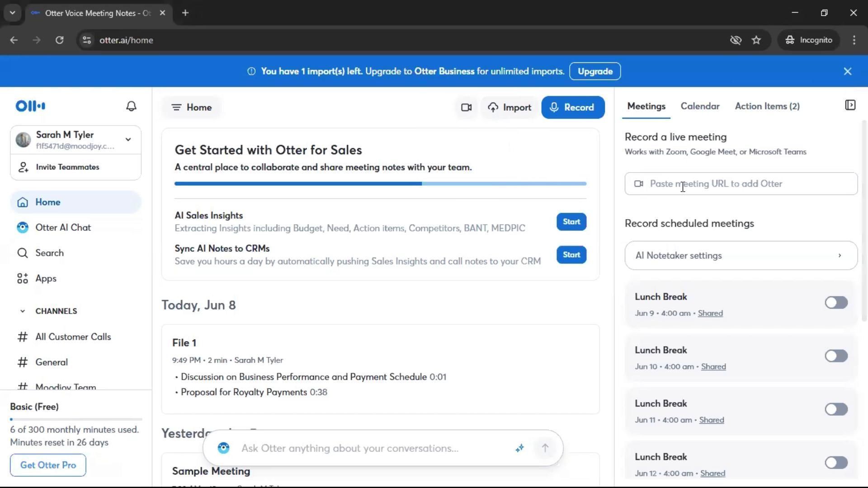868x488 pixels.
Task: Click Start for AI Sales Insights
Action: [x=571, y=222]
